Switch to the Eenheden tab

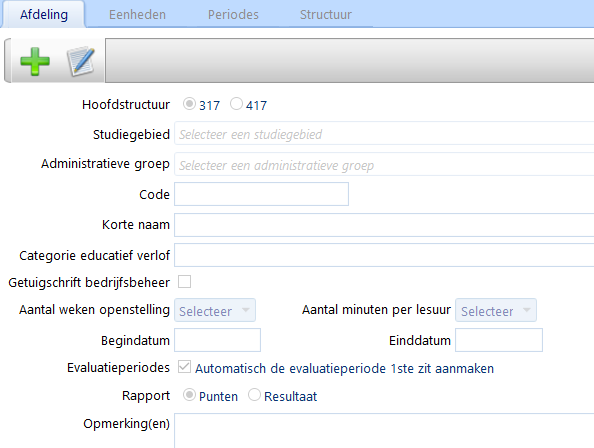tap(137, 14)
